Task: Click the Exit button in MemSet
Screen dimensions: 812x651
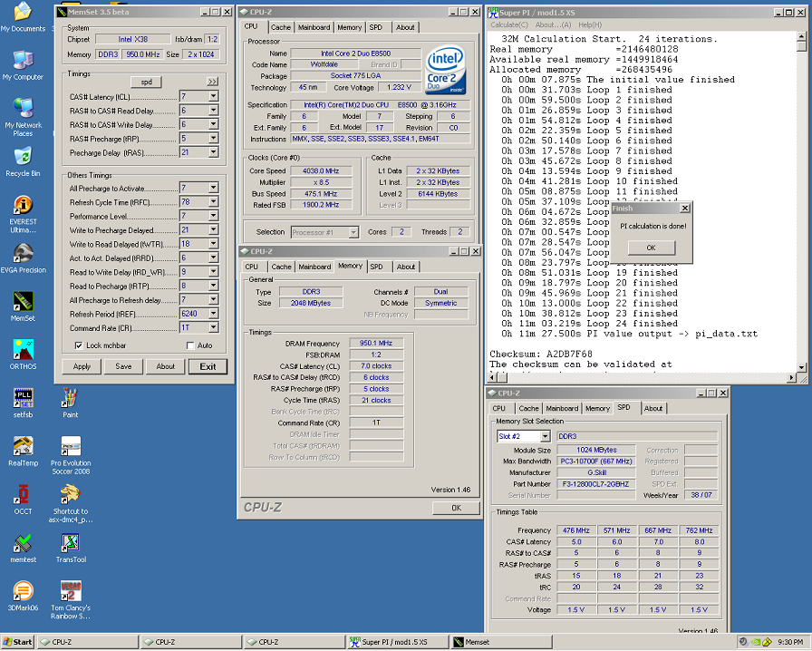Action: point(208,366)
